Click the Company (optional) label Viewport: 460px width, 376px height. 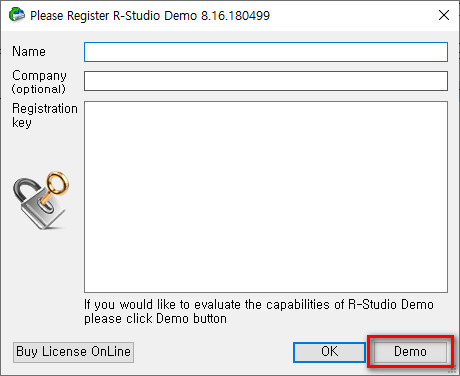39,82
